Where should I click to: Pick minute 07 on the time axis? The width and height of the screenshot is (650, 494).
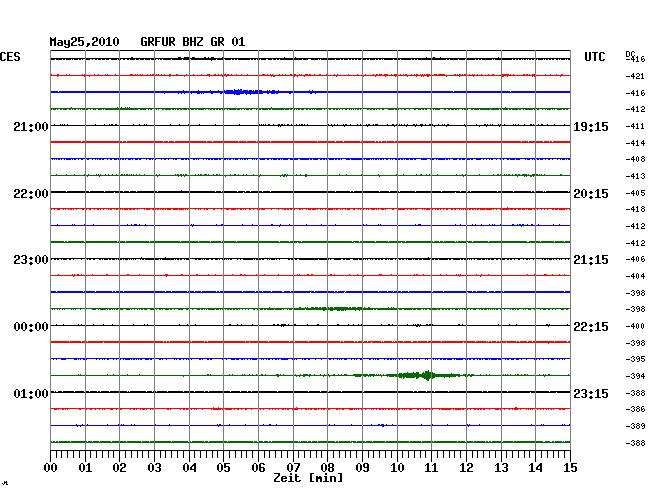293,467
